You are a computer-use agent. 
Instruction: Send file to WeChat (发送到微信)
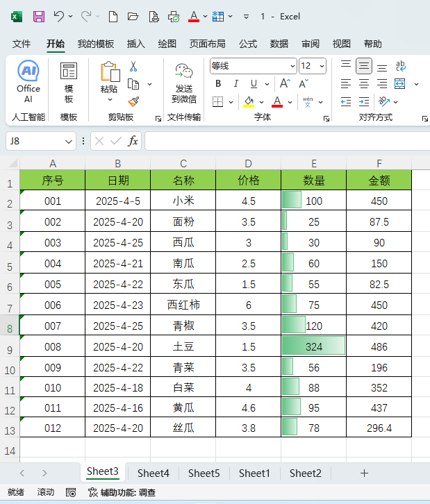point(184,83)
